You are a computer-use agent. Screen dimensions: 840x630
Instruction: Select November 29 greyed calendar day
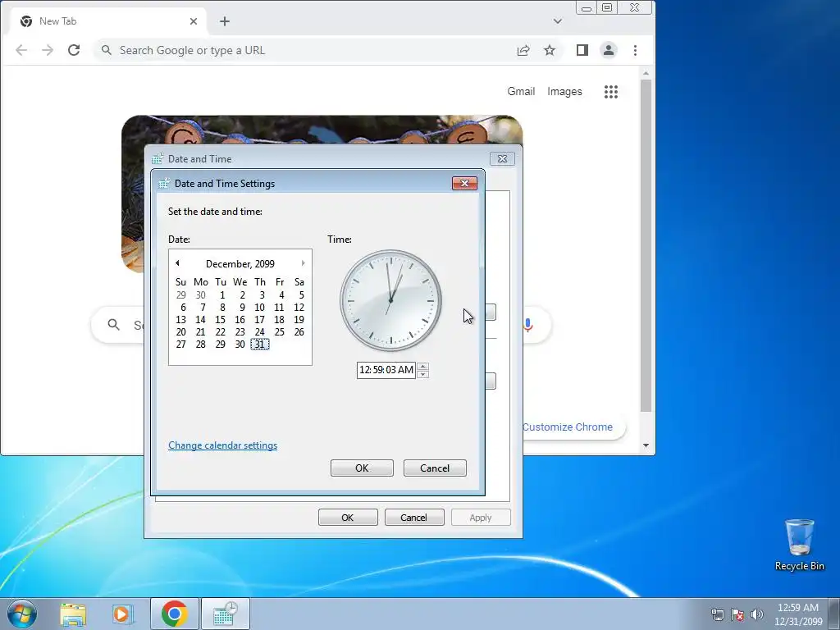click(x=181, y=295)
